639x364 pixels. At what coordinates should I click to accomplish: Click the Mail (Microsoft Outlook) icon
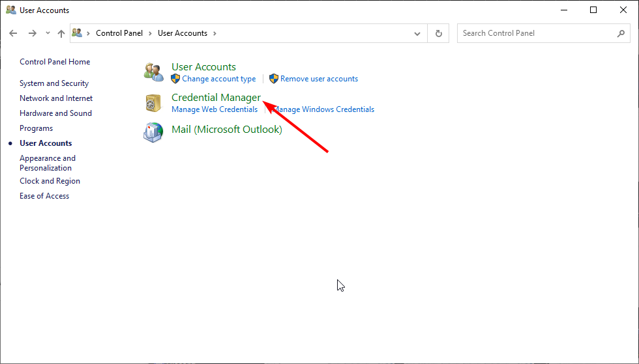click(x=153, y=132)
